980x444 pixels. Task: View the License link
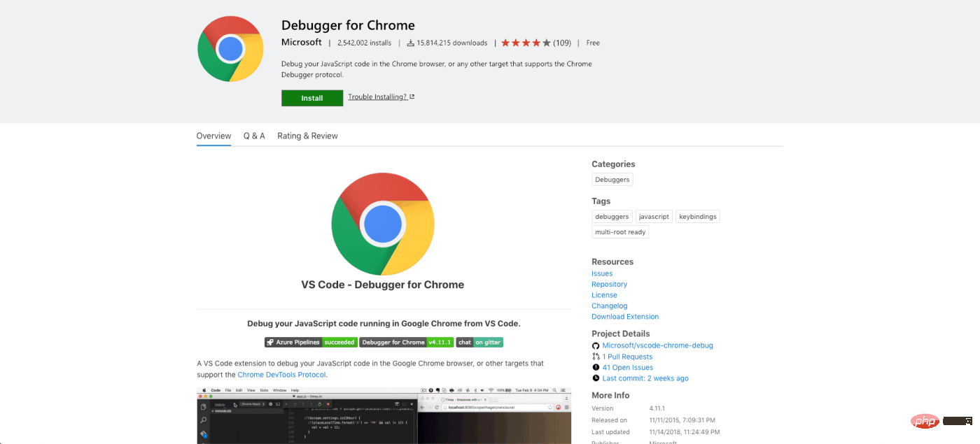(x=604, y=295)
